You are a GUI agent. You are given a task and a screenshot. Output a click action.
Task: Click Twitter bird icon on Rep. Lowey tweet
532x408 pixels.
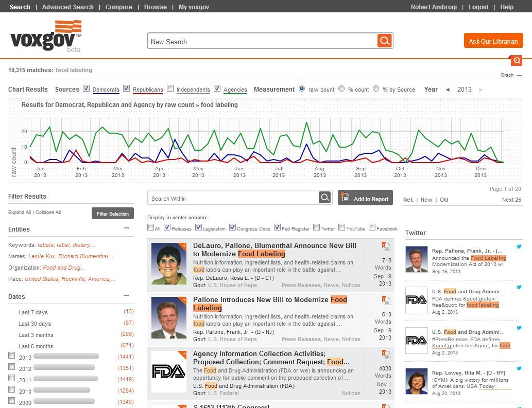[x=519, y=368]
